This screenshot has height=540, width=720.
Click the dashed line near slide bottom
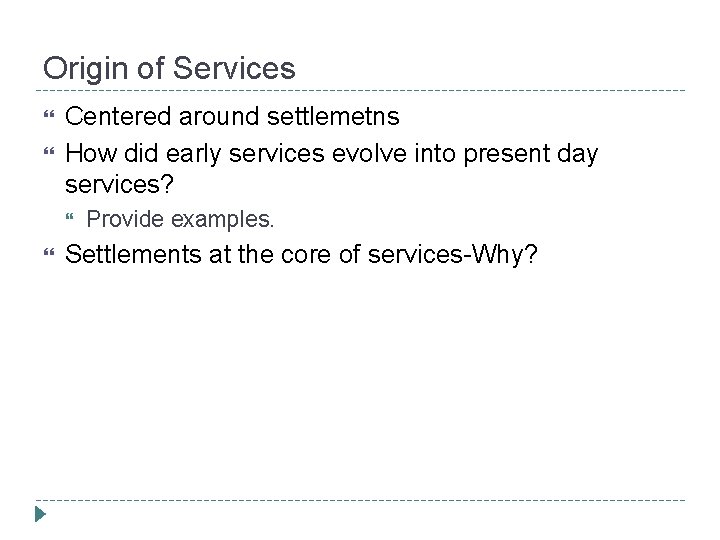pyautogui.click(x=360, y=500)
